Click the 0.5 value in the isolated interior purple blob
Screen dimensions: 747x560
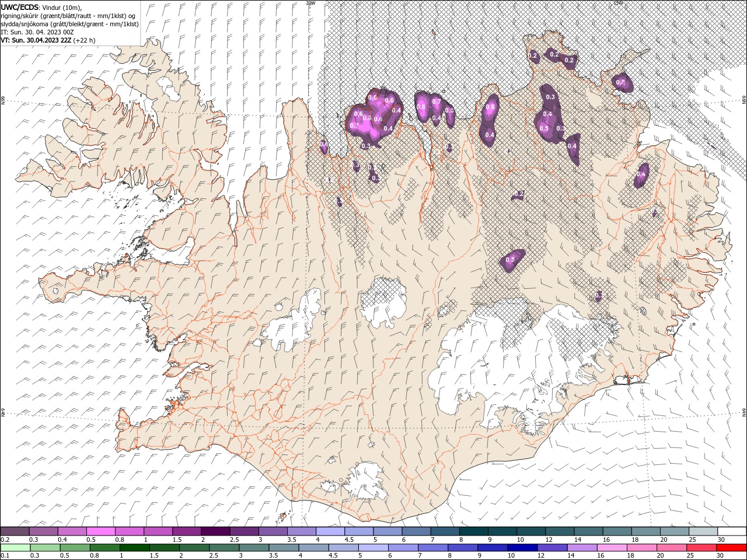pos(510,260)
